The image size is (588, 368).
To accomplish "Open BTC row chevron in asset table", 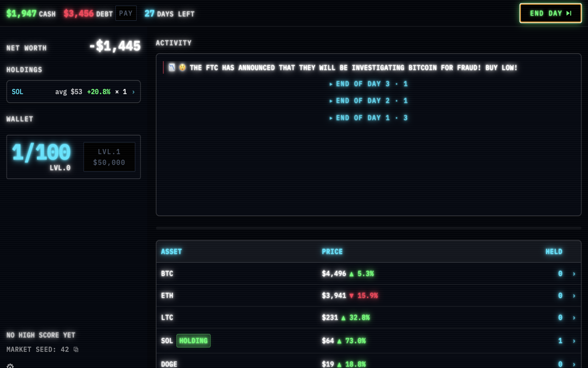I will point(574,274).
